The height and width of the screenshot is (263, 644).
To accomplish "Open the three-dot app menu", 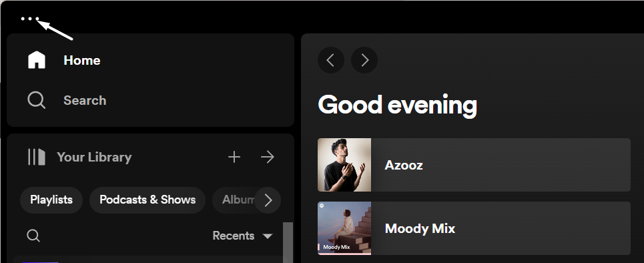I will point(30,19).
